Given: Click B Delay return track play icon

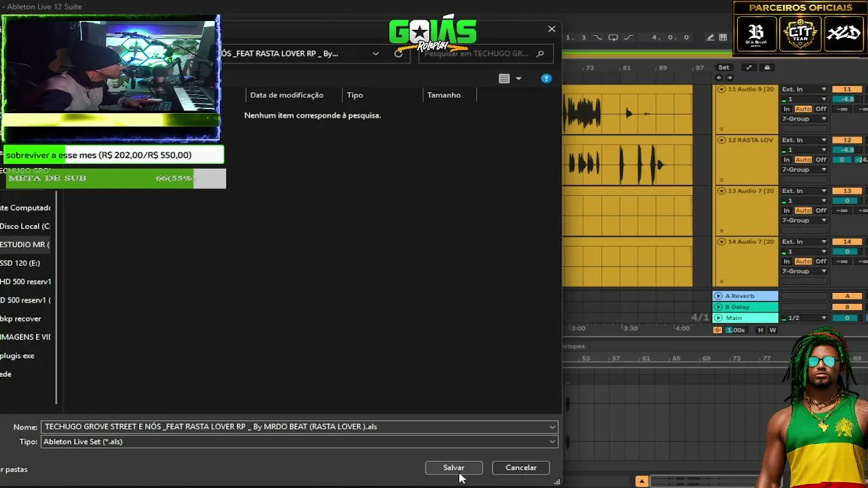Looking at the screenshot, I should coord(719,307).
